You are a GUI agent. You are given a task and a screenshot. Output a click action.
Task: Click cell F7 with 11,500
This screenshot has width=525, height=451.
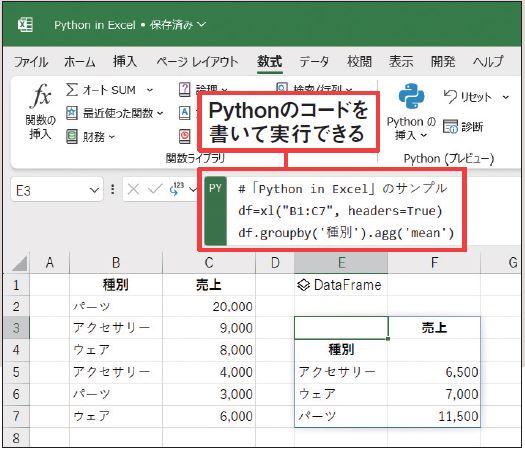434,417
